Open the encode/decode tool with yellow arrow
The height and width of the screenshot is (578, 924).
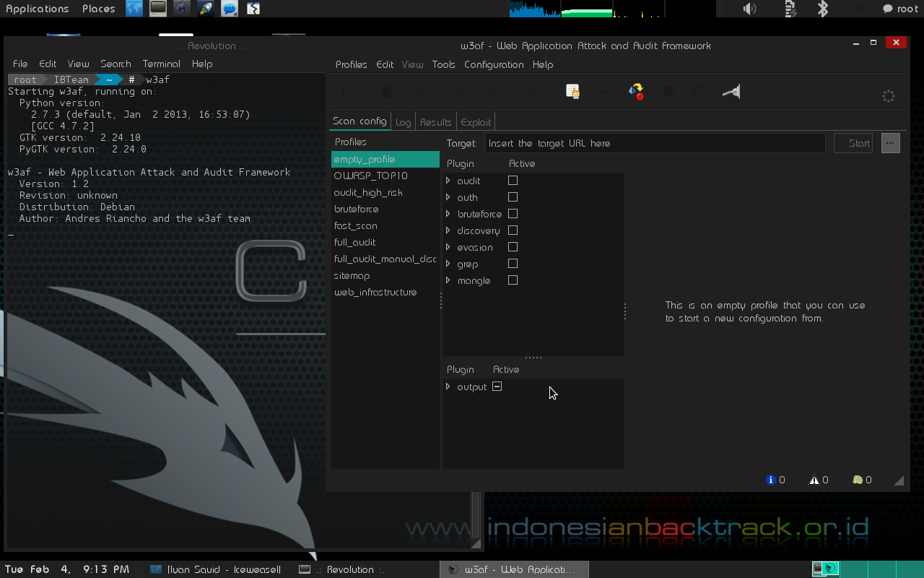pyautogui.click(x=636, y=92)
